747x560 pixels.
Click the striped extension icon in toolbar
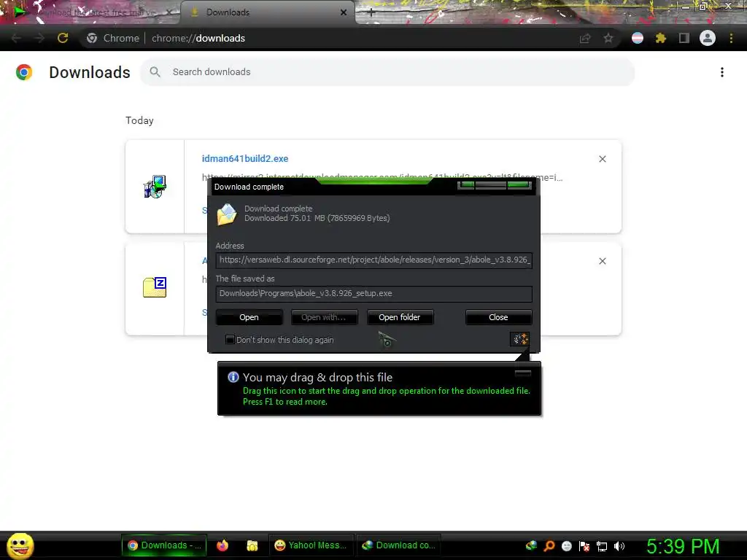click(638, 38)
